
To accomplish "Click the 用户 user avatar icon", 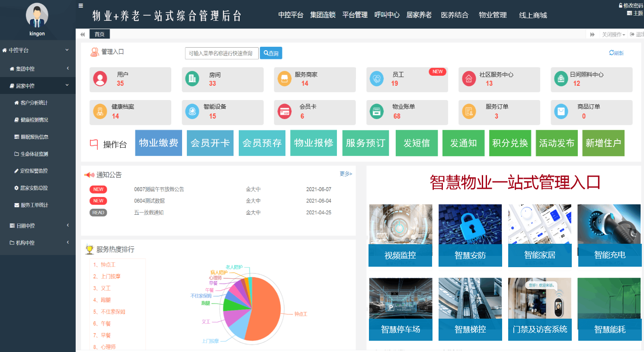I will pyautogui.click(x=100, y=79).
